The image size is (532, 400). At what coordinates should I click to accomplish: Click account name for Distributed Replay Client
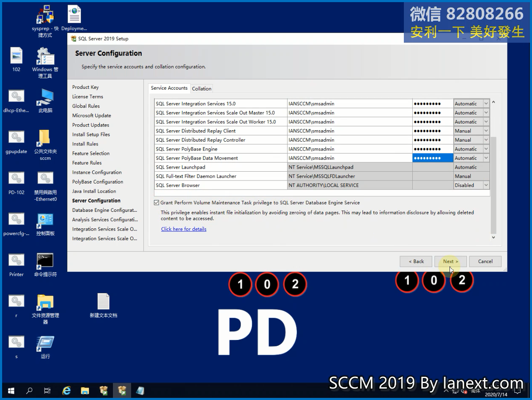pos(350,131)
